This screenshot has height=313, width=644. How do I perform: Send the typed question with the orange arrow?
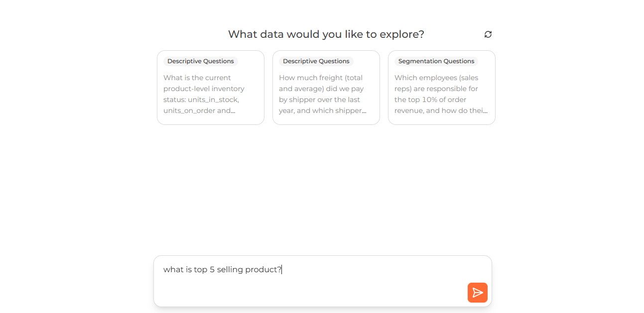(477, 293)
